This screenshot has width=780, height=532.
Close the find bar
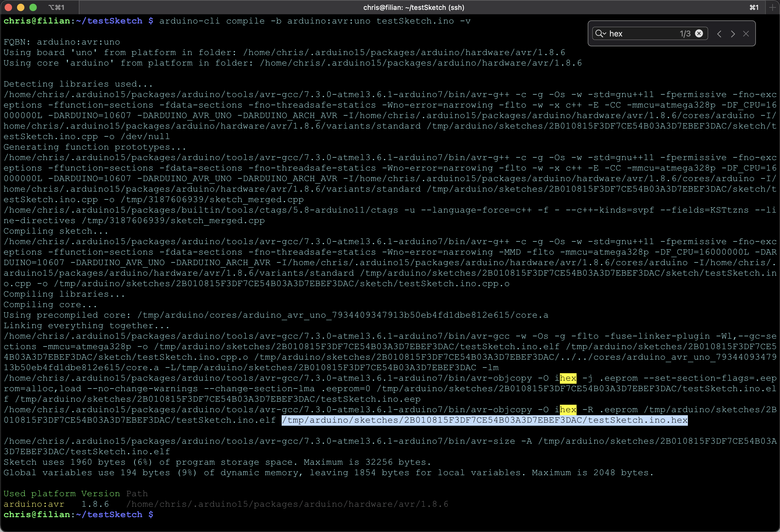coord(746,34)
